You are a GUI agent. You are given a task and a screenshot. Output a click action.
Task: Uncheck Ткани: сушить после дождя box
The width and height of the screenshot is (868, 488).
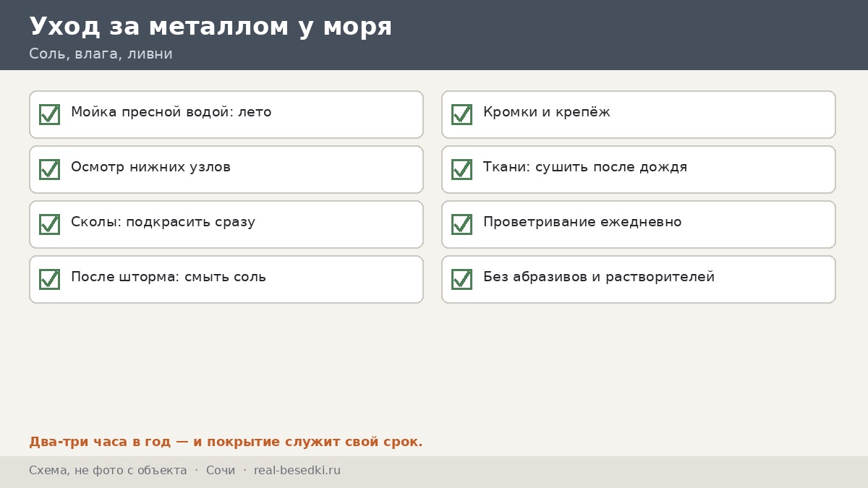pyautogui.click(x=461, y=169)
